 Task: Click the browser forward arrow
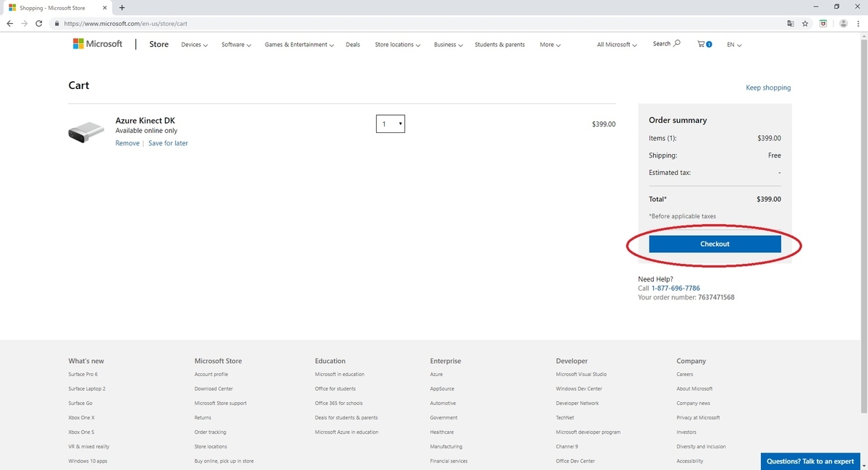25,23
